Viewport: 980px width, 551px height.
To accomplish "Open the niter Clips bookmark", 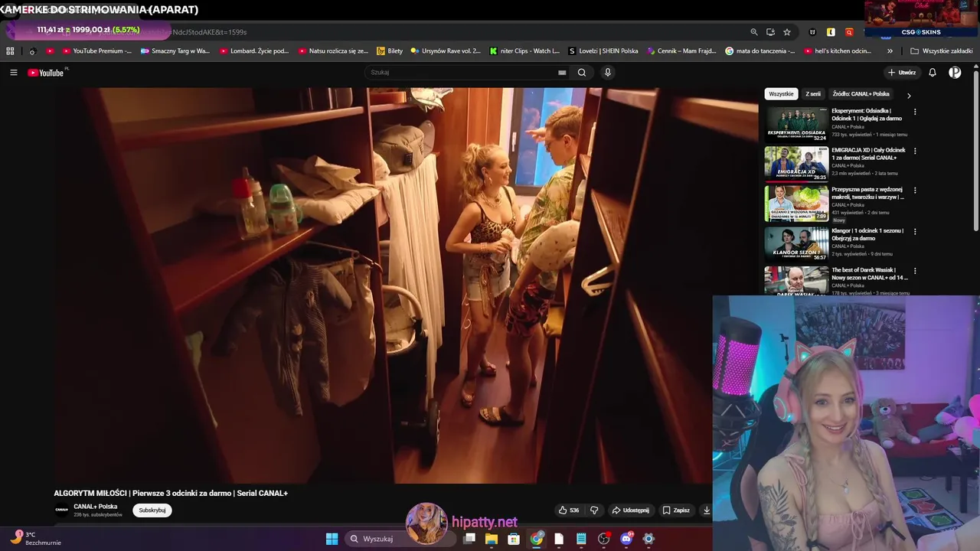I will pyautogui.click(x=524, y=51).
